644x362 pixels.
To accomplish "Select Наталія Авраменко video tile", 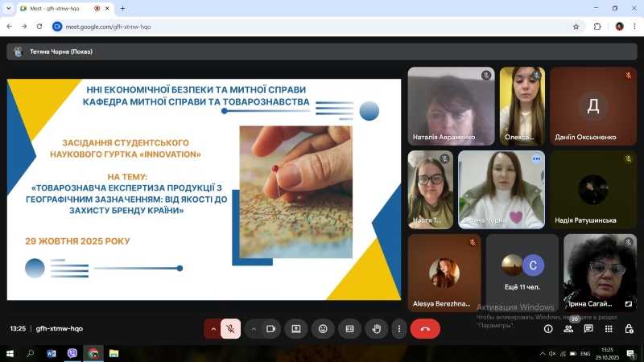I will click(x=451, y=106).
